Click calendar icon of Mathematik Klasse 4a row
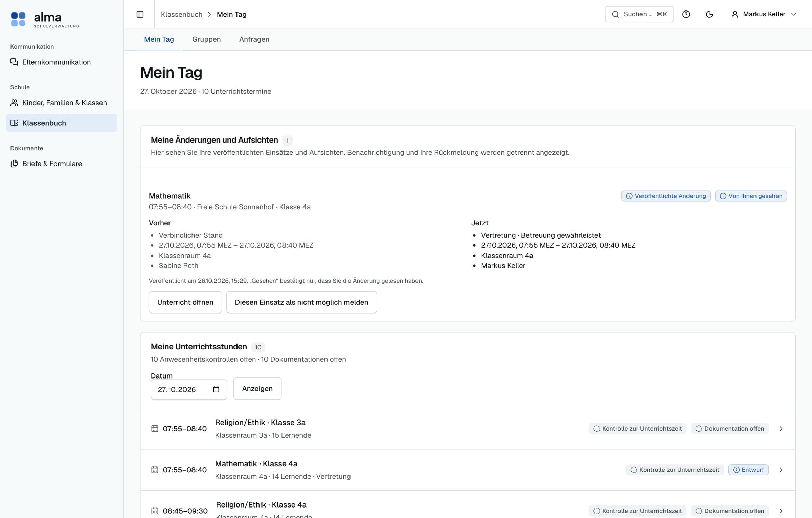 coord(155,470)
